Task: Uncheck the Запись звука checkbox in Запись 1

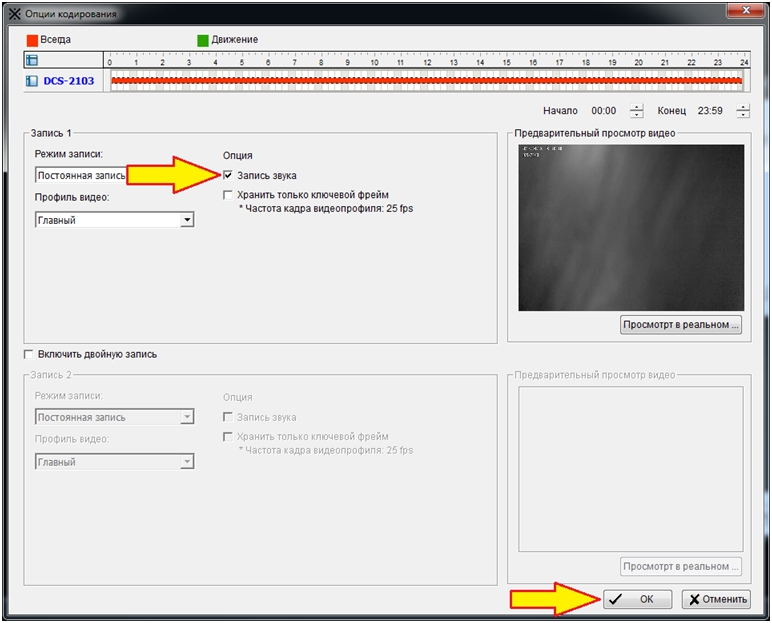Action: 229,176
